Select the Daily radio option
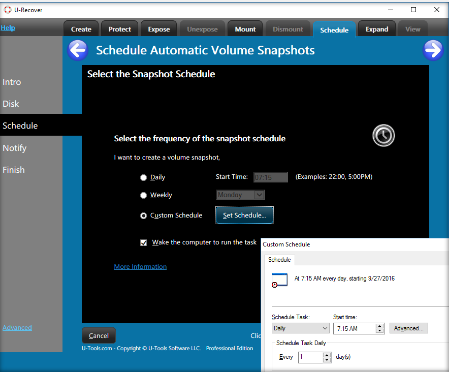 [x=143, y=178]
